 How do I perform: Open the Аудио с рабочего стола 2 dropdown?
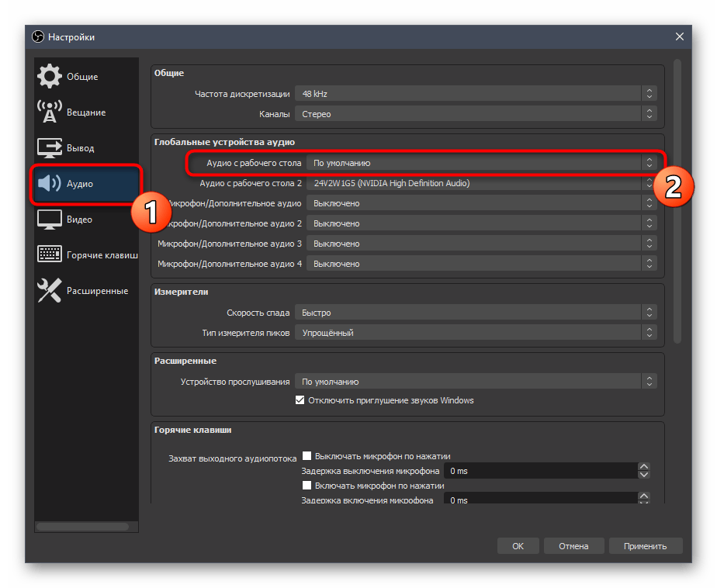482,183
